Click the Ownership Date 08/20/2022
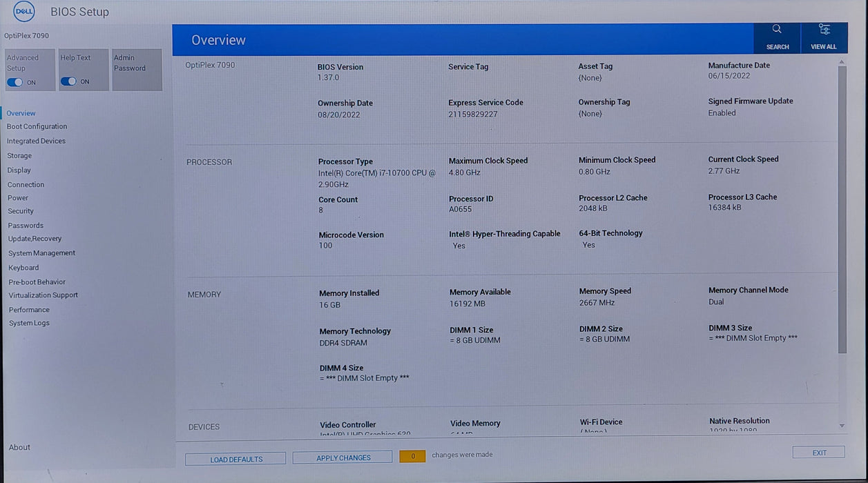The image size is (868, 483). click(339, 115)
